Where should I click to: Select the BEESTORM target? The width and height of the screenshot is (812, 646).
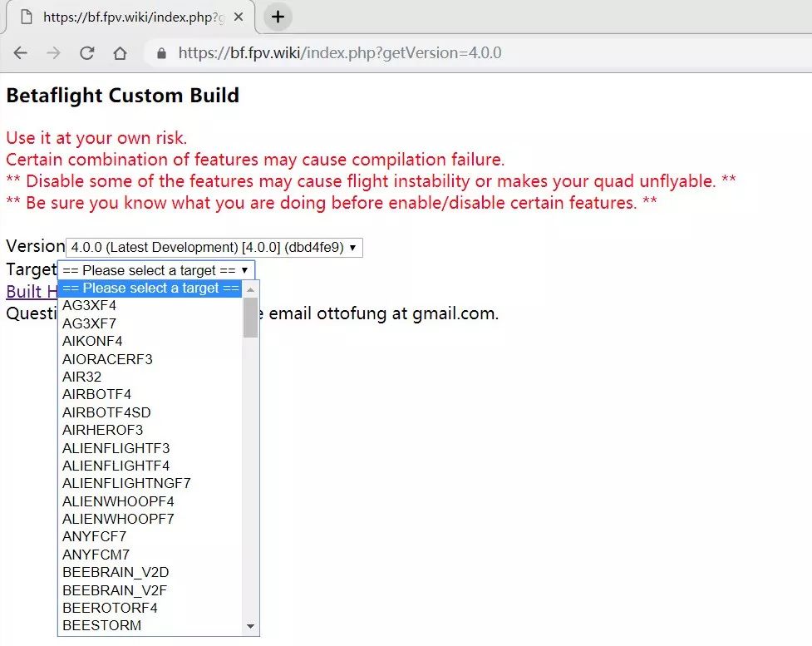[x=150, y=626]
